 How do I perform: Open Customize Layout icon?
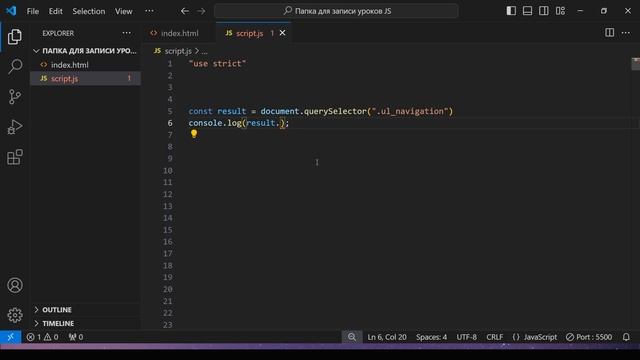pyautogui.click(x=560, y=11)
